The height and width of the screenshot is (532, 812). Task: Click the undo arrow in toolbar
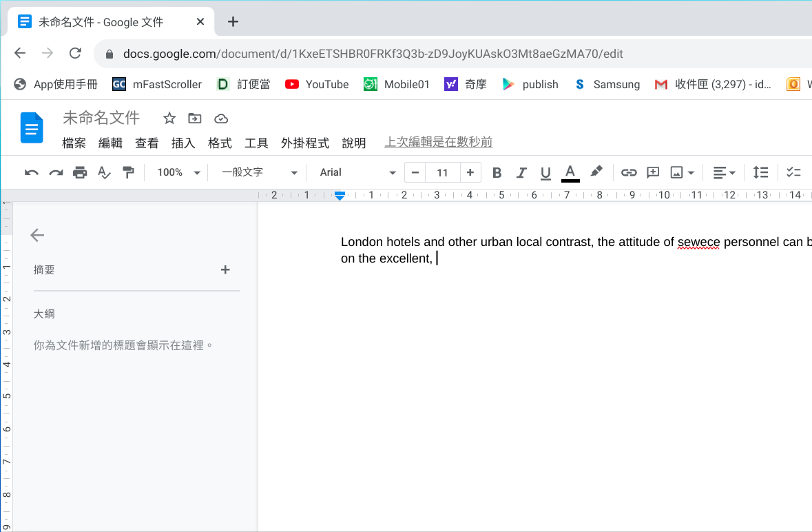[x=31, y=172]
